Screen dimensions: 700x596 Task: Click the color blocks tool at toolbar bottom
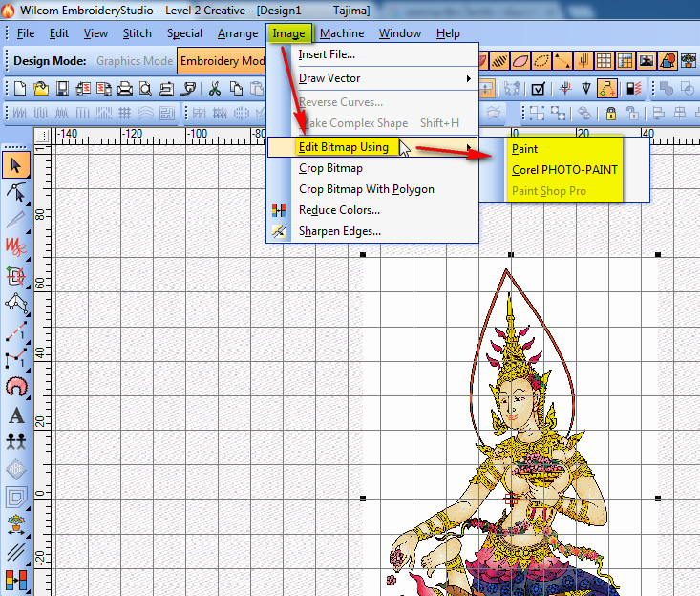pyautogui.click(x=16, y=581)
